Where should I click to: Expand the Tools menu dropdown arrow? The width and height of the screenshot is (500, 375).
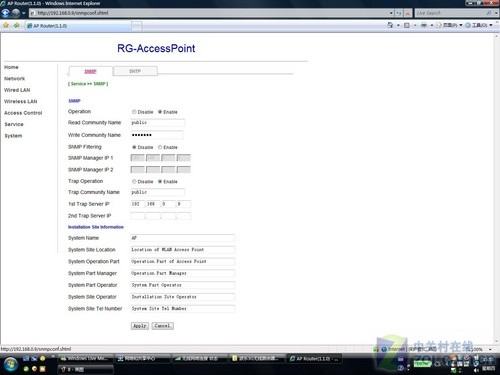491,25
